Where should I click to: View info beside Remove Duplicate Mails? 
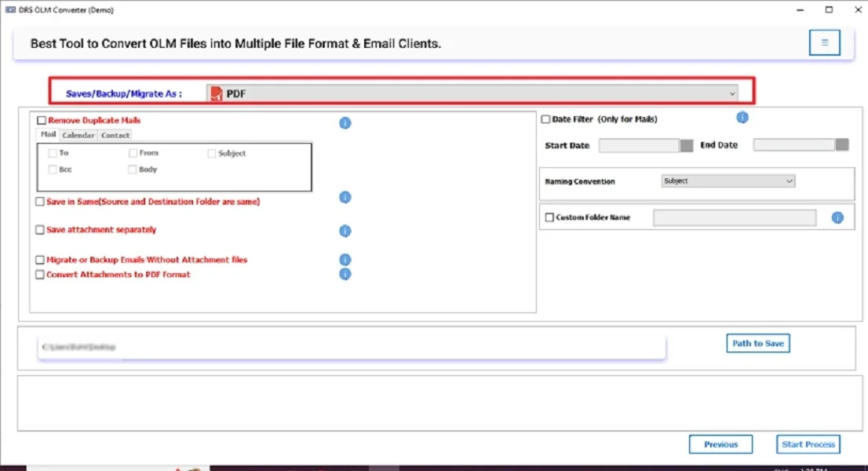(x=345, y=122)
